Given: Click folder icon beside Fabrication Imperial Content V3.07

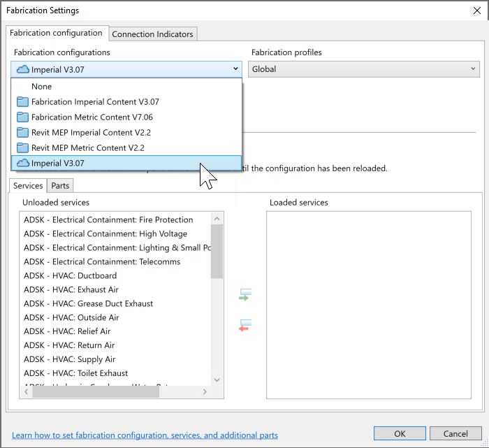Looking at the screenshot, I should (x=22, y=102).
